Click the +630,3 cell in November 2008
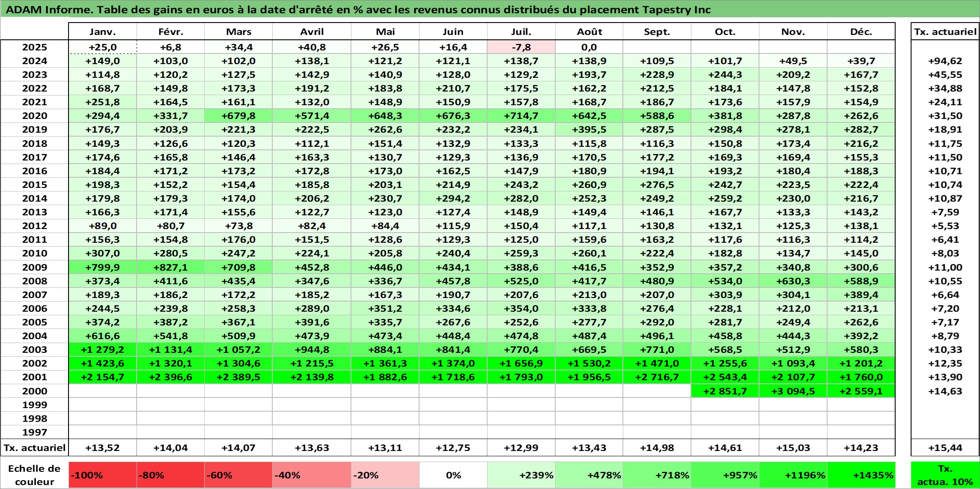This screenshot has width=980, height=489. tap(793, 281)
